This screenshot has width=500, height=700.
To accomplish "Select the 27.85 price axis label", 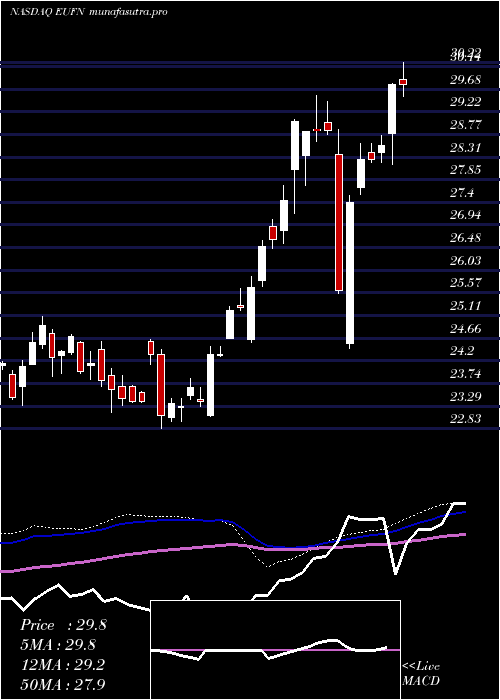I will (x=465, y=170).
